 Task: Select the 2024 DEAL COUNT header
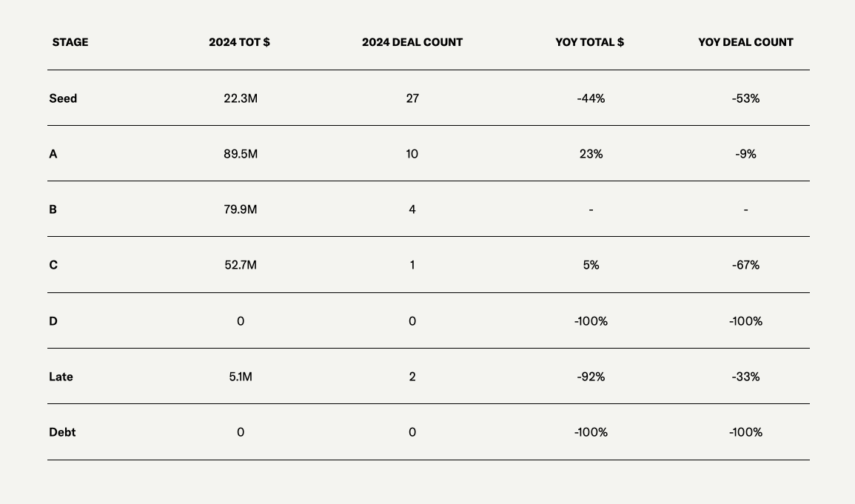tap(412, 42)
